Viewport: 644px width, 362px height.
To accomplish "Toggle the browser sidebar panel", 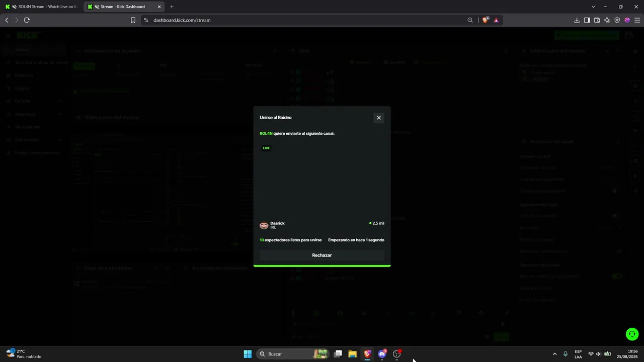I will point(587,20).
